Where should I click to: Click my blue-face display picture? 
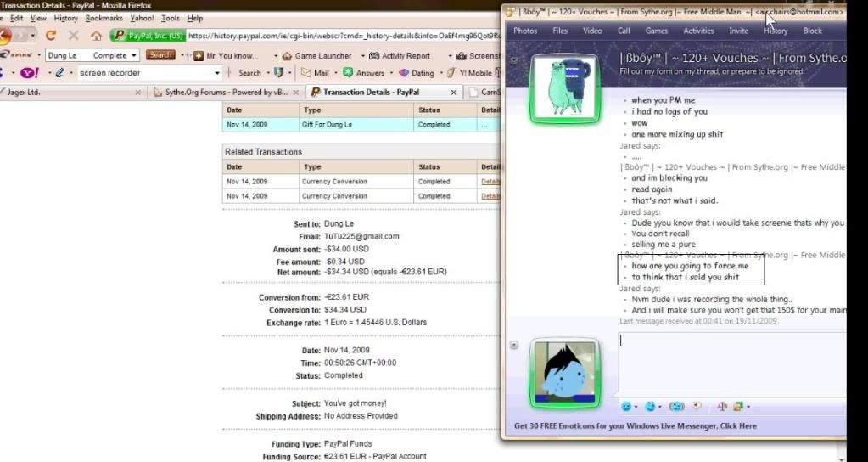(x=564, y=374)
